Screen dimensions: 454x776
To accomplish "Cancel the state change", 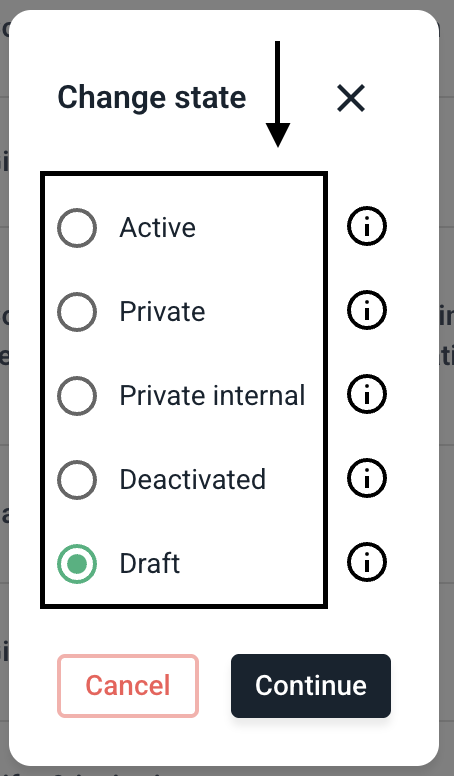I will [x=128, y=685].
